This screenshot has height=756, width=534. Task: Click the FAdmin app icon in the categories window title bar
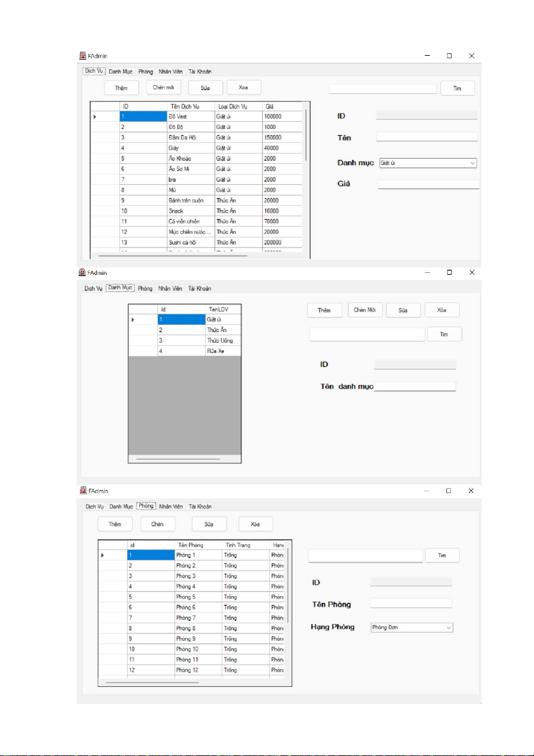point(83,272)
